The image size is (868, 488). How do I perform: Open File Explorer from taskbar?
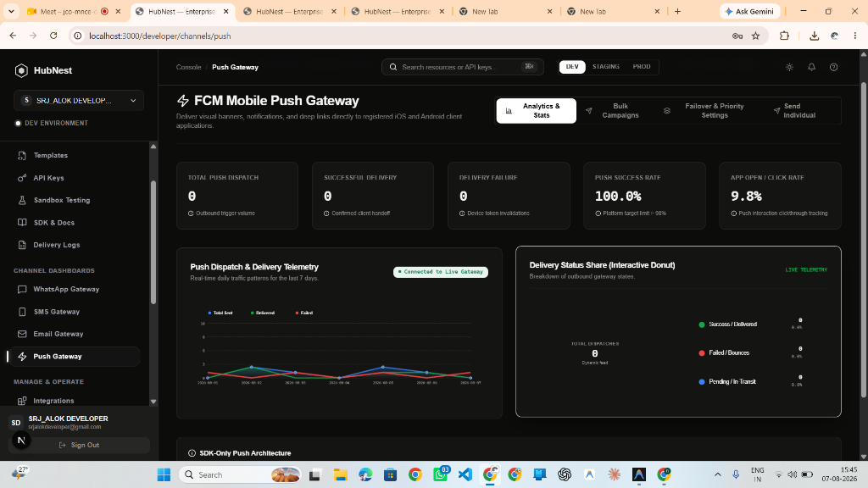340,474
